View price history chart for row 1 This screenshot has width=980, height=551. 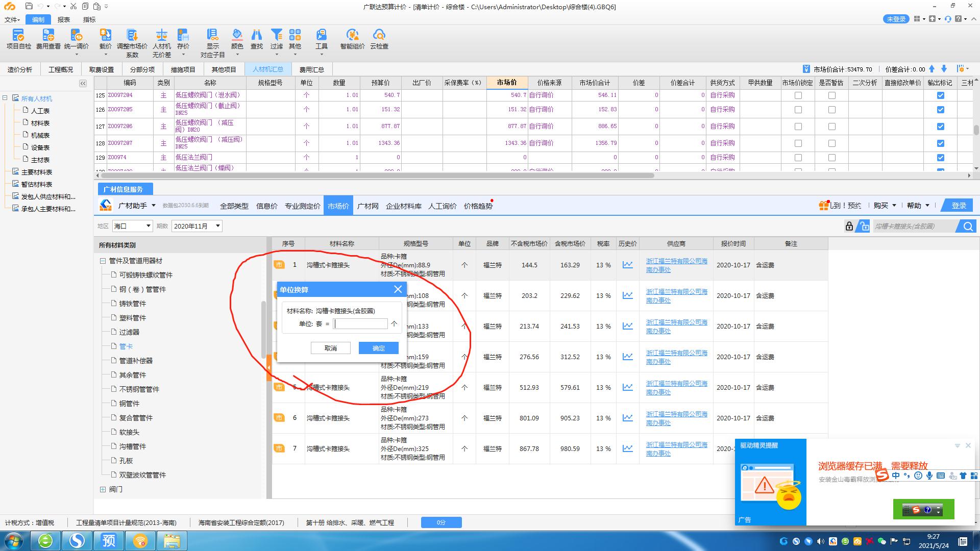627,265
